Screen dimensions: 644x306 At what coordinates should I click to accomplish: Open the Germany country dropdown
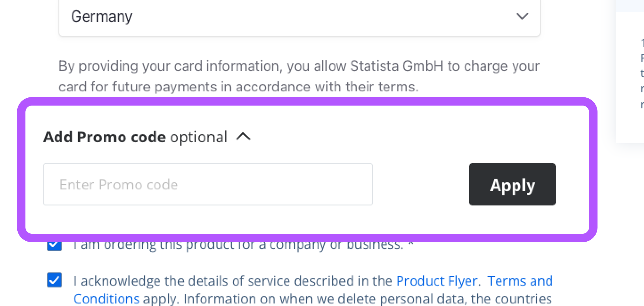299,16
